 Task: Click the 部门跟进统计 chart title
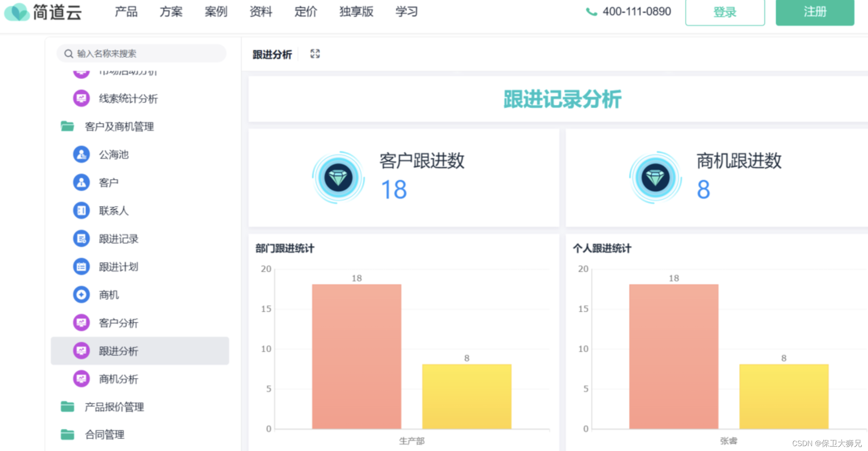coord(285,249)
